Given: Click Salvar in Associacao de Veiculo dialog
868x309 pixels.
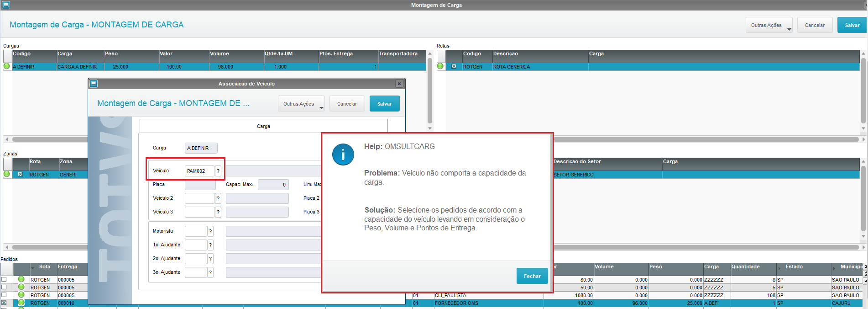Looking at the screenshot, I should 384,104.
